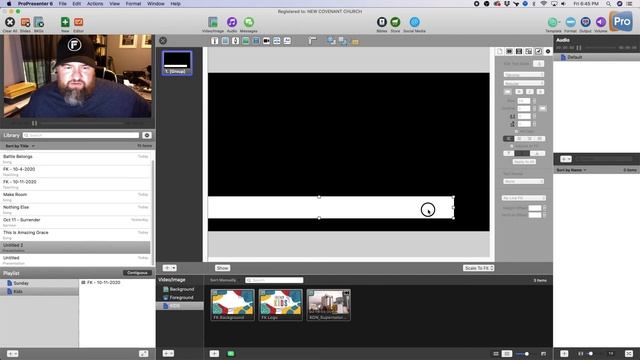Open the font style dropdown in inspector
The width and height of the screenshot is (640, 360).
524,83
